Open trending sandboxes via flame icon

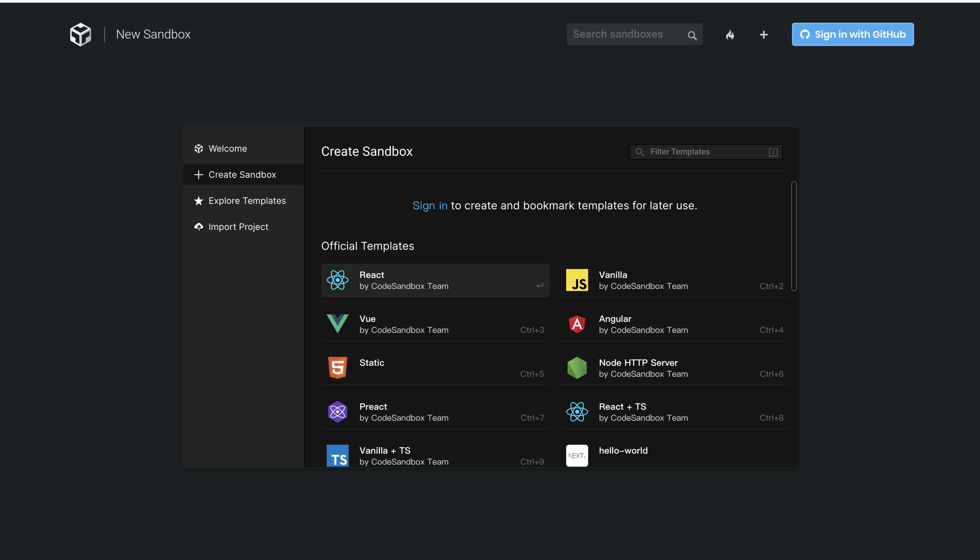[730, 35]
